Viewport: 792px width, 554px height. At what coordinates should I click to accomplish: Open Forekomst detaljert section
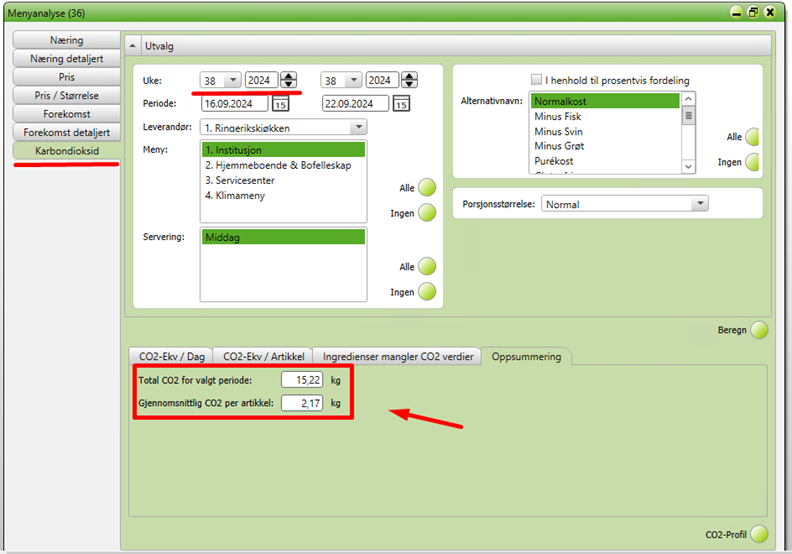67,132
